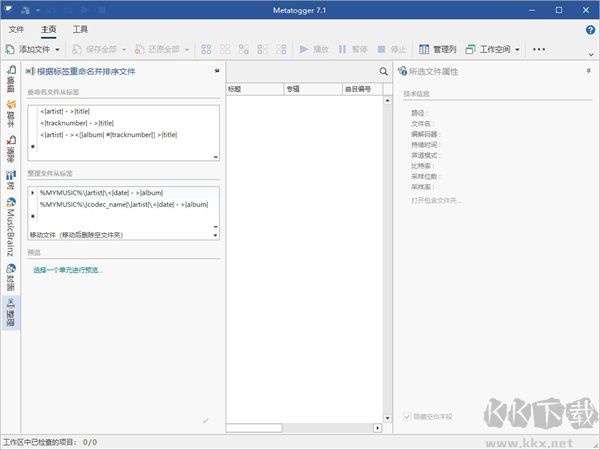
Task: Switch to the 主页 tab
Action: click(x=49, y=29)
